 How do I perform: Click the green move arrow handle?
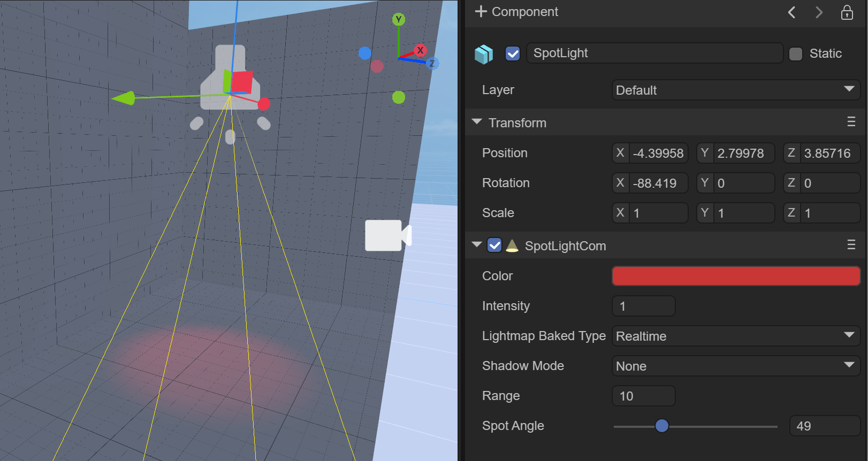123,98
